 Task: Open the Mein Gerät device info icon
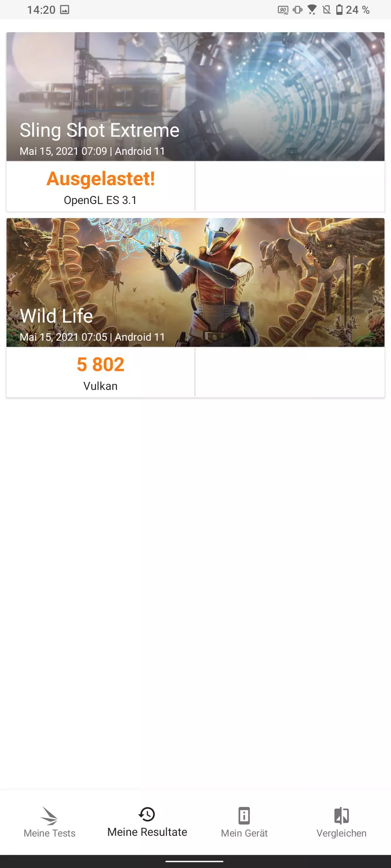(x=244, y=816)
